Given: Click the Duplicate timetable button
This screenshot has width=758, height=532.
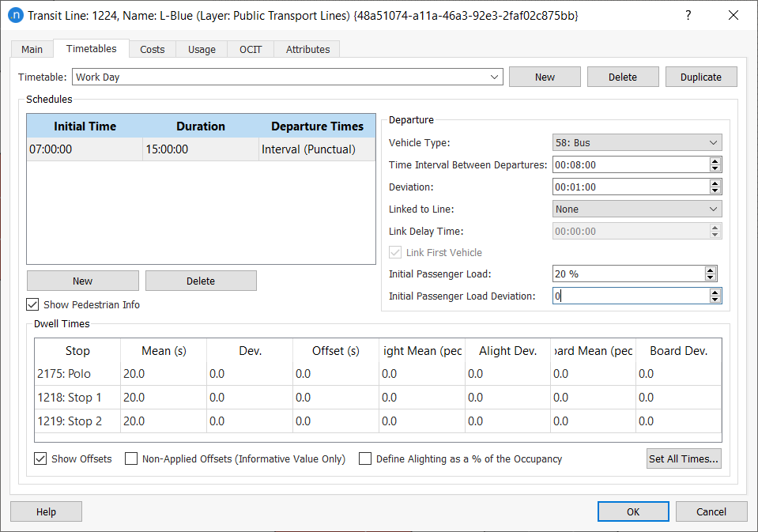Looking at the screenshot, I should click(x=701, y=77).
